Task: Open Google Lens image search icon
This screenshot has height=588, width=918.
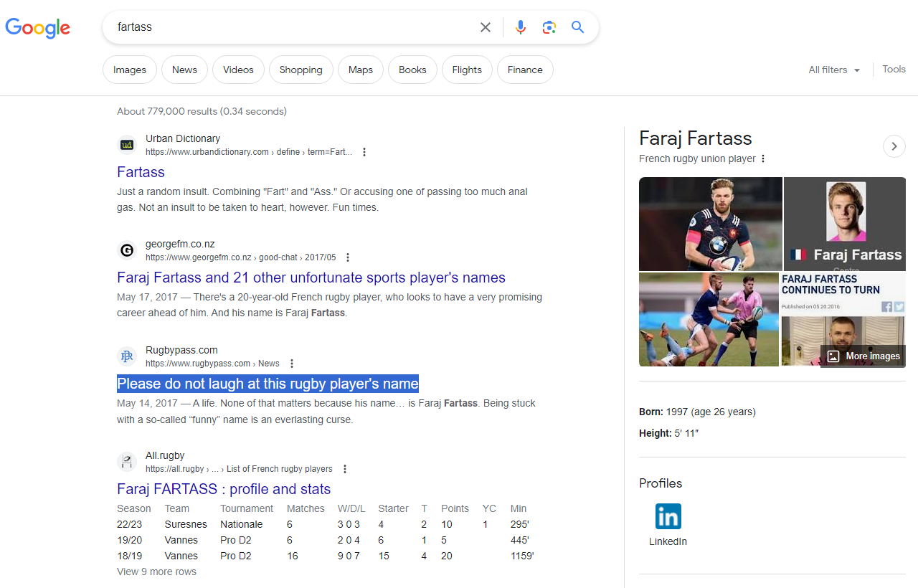Action: 549,27
